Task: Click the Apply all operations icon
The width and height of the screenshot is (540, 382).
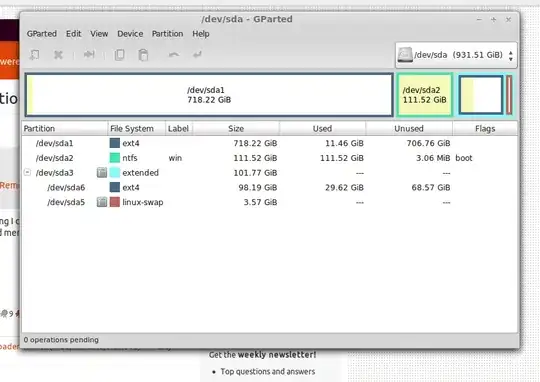Action: coord(197,54)
